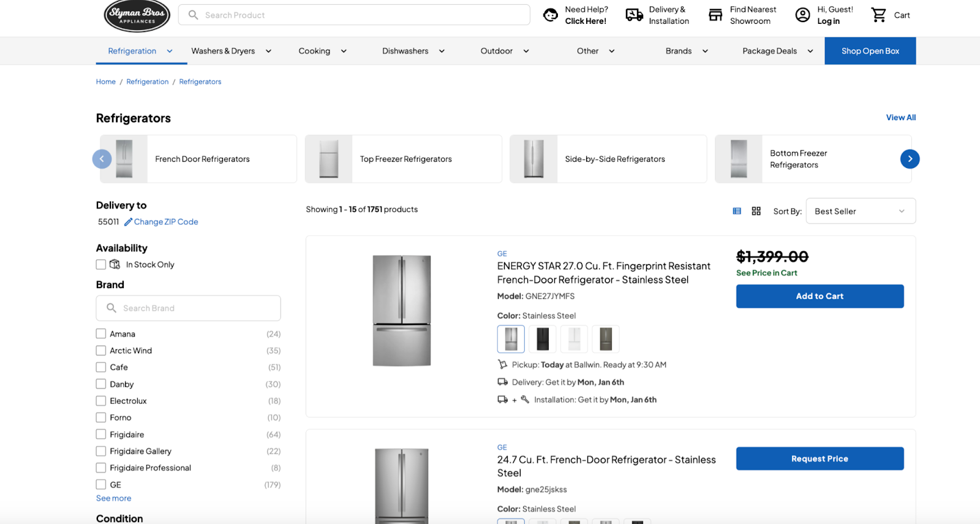Open the shopping cart icon

click(879, 15)
